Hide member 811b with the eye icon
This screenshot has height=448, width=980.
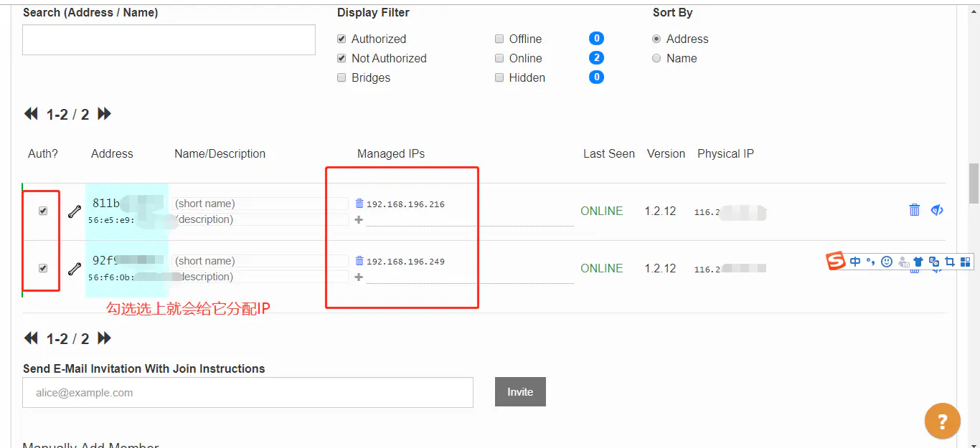click(x=936, y=210)
